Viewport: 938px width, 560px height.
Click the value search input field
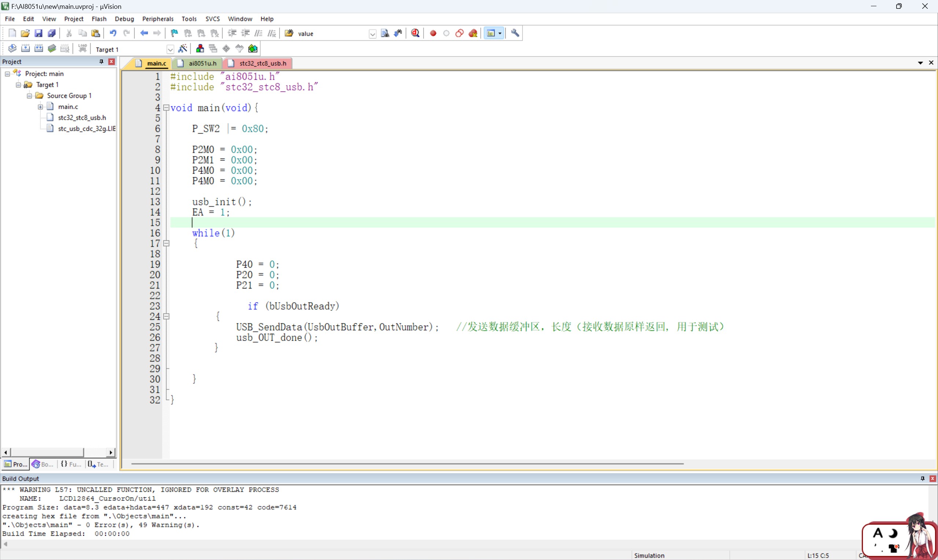tap(332, 34)
